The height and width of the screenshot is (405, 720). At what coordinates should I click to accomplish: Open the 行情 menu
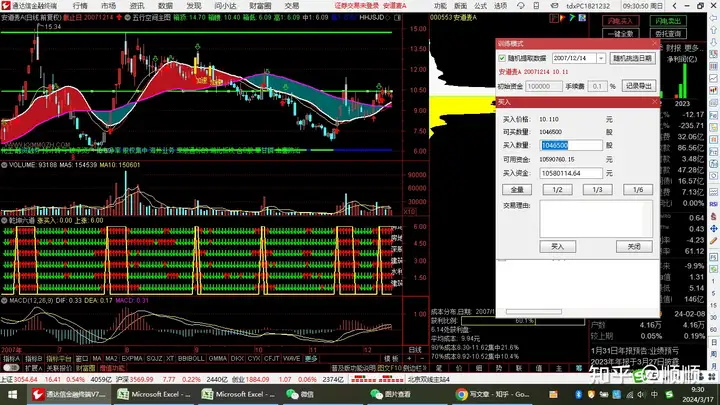pos(80,6)
